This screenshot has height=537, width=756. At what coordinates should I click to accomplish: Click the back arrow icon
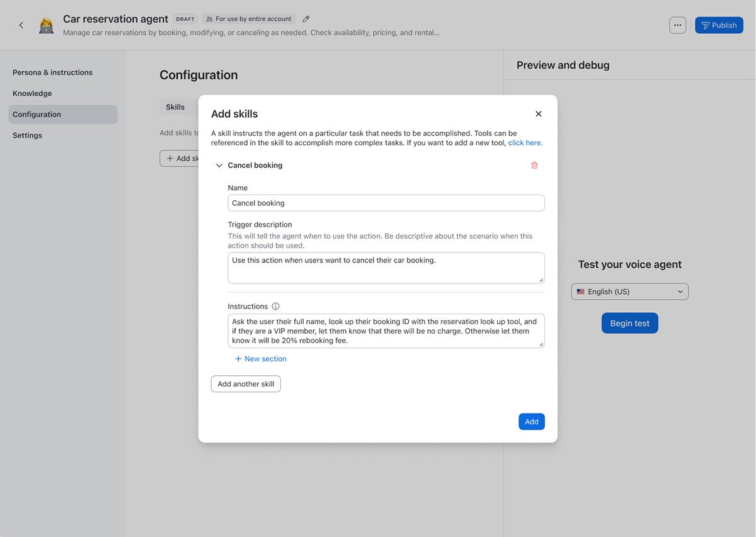click(21, 25)
